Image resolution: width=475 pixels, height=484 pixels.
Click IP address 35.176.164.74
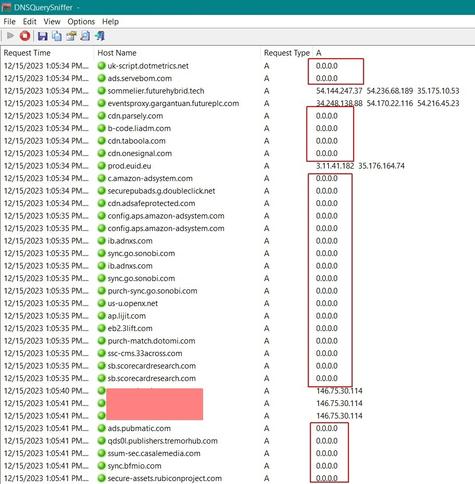coord(381,166)
